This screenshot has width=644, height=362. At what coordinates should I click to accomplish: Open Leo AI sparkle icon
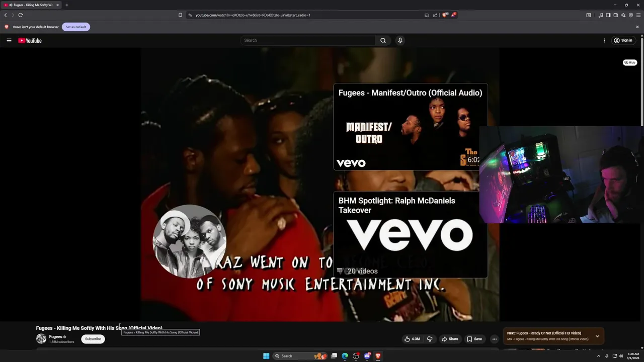click(623, 15)
